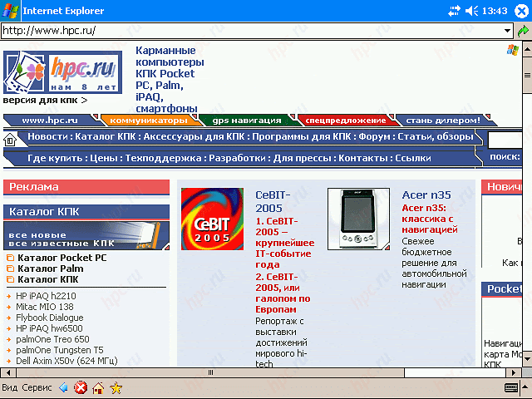The image size is (532, 399).
Task: Click the hpc.ru site logo
Action: [x=63, y=72]
